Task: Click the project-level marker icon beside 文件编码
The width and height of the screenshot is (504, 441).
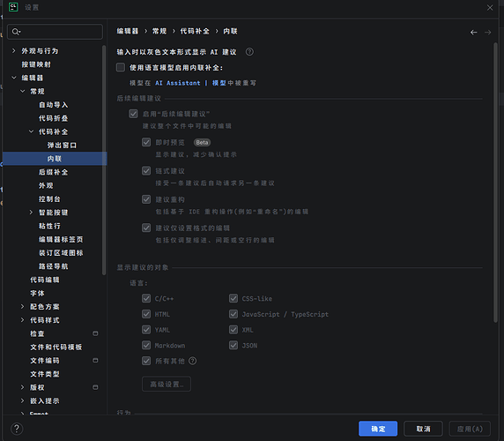Action: pos(95,360)
